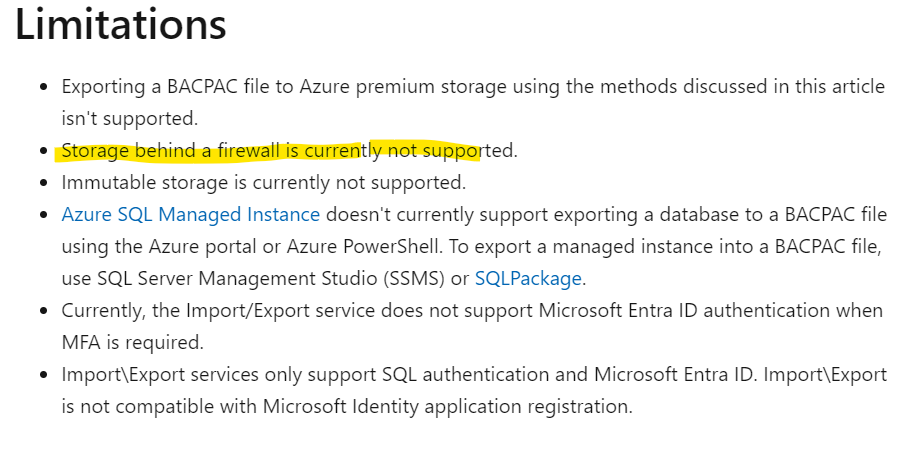This screenshot has height=451, width=918.
Task: Click bullet marker before Azure SQL Managed Instance
Action: point(44,215)
